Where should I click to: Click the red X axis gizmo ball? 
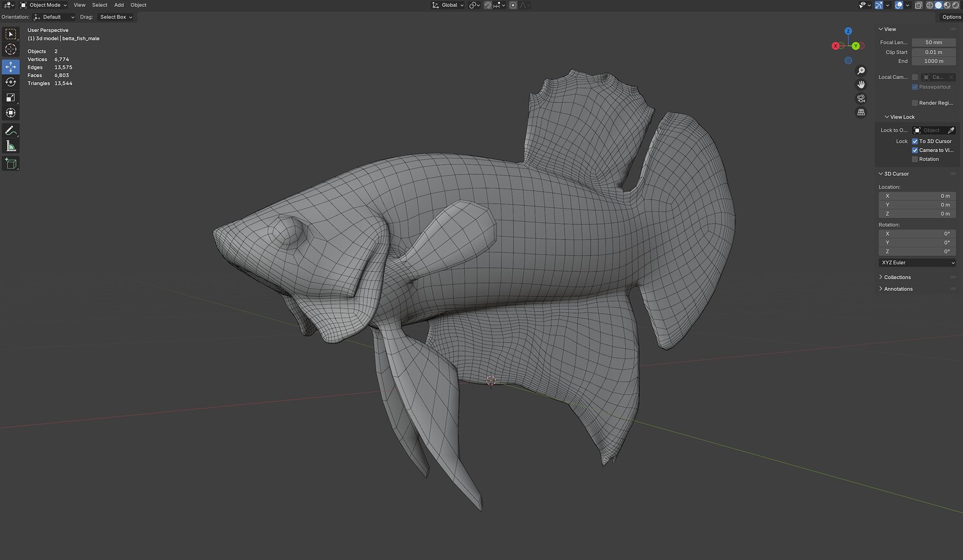tap(836, 46)
